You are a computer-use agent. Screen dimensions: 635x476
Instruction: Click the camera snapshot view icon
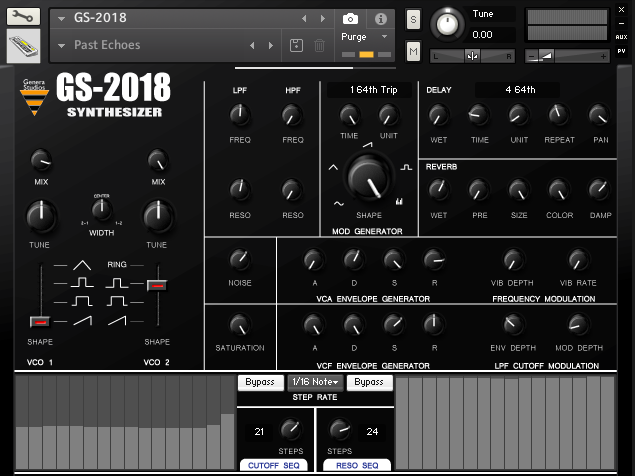[351, 18]
